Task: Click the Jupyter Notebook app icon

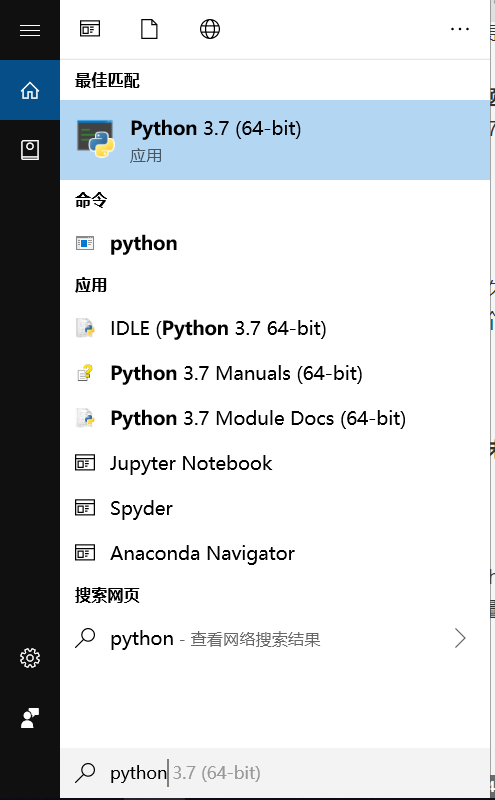Action: tap(85, 463)
